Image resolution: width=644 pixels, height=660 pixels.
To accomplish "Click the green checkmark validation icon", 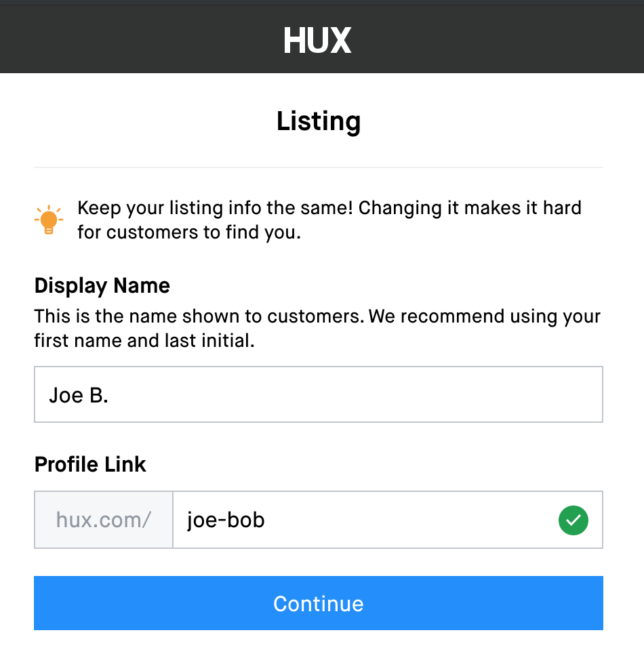I will [x=573, y=520].
